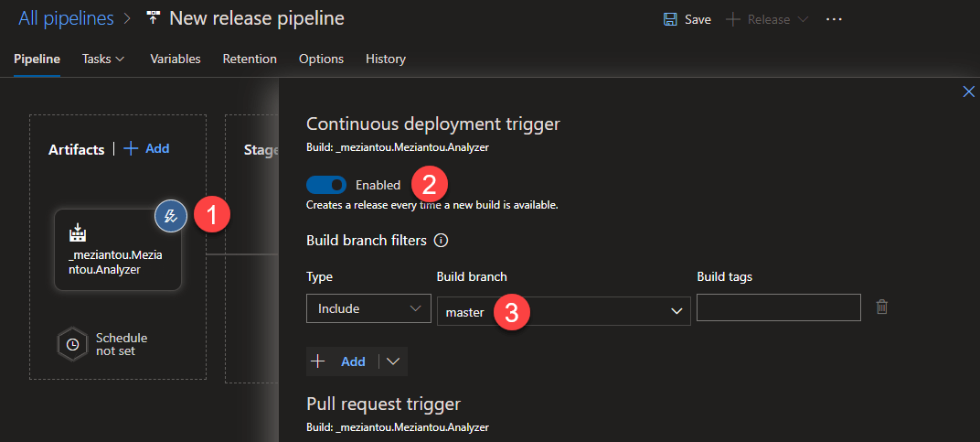Viewport: 980px width, 442px height.
Task: Close the trigger panel with X
Action: [x=969, y=91]
